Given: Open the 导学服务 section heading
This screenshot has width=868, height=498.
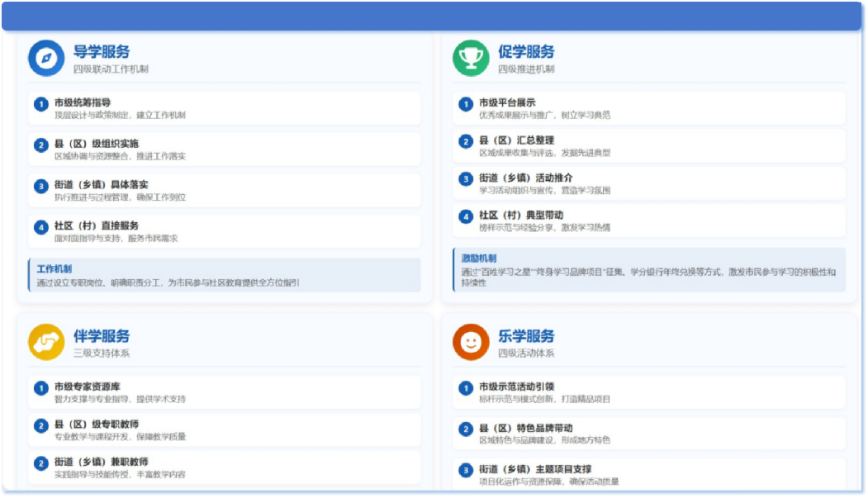Looking at the screenshot, I should pyautogui.click(x=101, y=52).
